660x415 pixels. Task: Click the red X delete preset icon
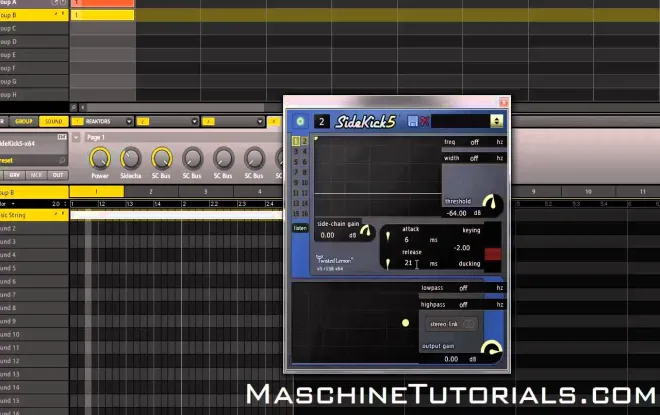424,121
